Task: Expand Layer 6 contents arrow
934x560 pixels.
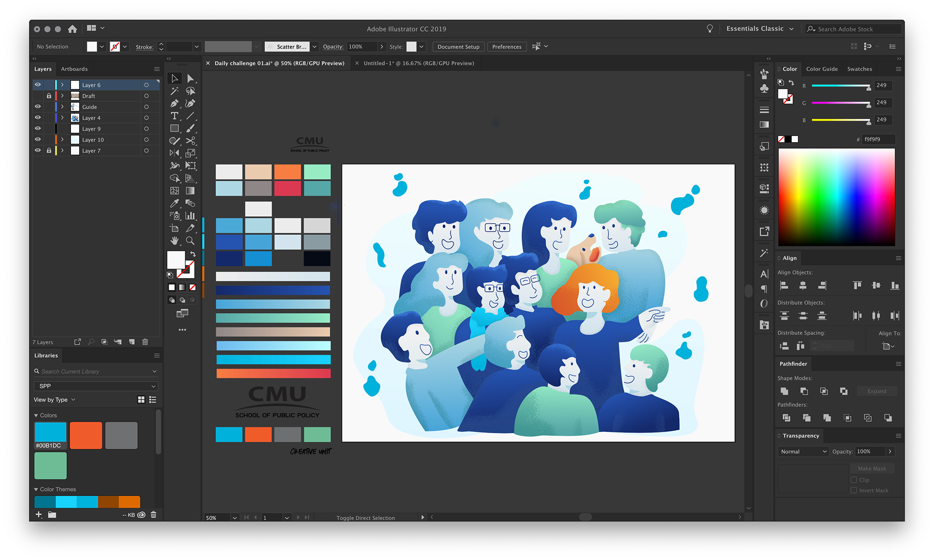Action: [x=62, y=85]
